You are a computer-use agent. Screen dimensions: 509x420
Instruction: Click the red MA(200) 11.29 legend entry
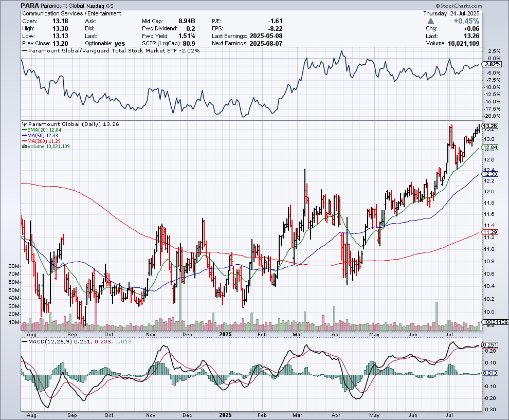41,141
